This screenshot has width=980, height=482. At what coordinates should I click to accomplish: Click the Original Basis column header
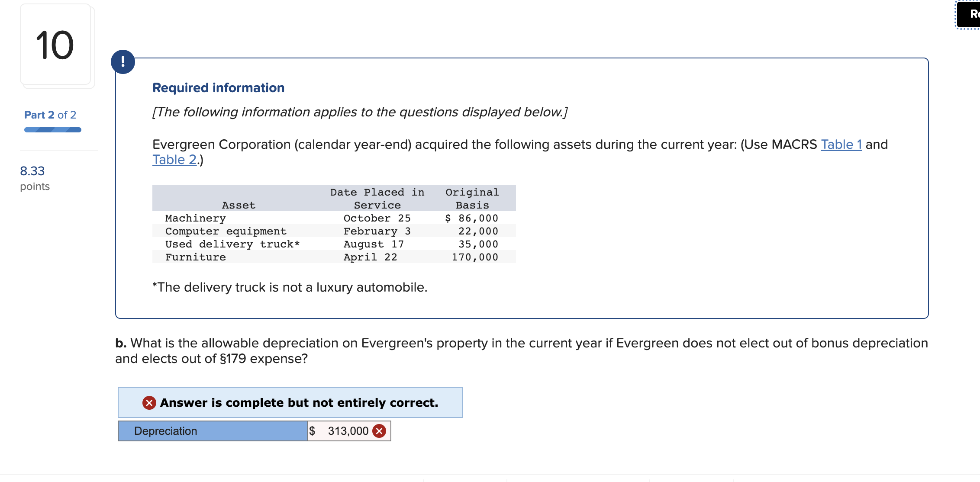tap(472, 198)
